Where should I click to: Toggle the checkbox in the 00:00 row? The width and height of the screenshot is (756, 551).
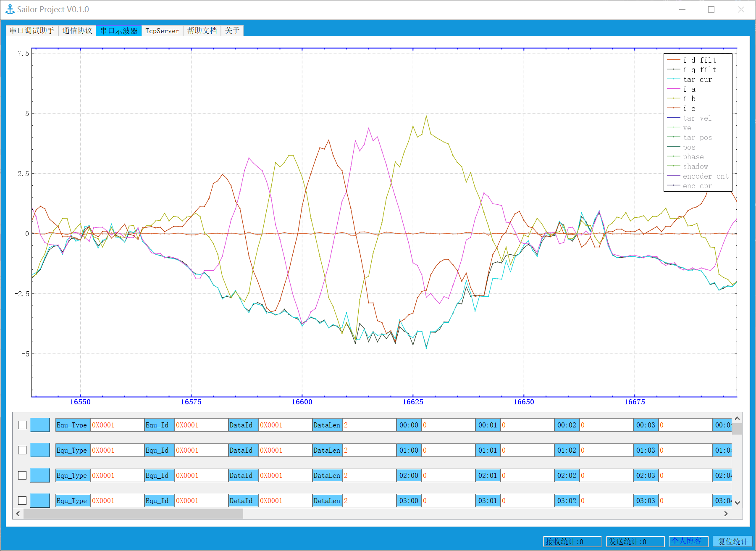(22, 425)
